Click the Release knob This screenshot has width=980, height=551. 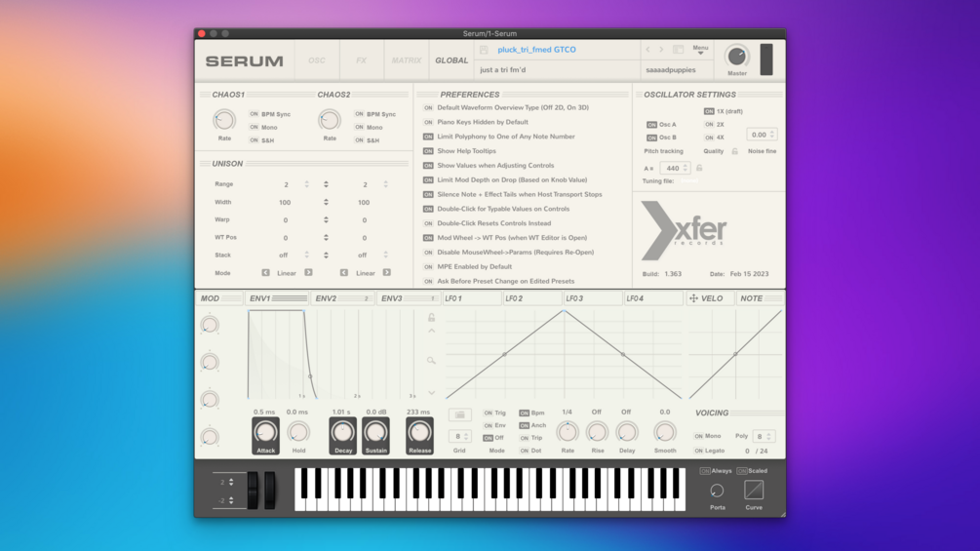pos(419,432)
